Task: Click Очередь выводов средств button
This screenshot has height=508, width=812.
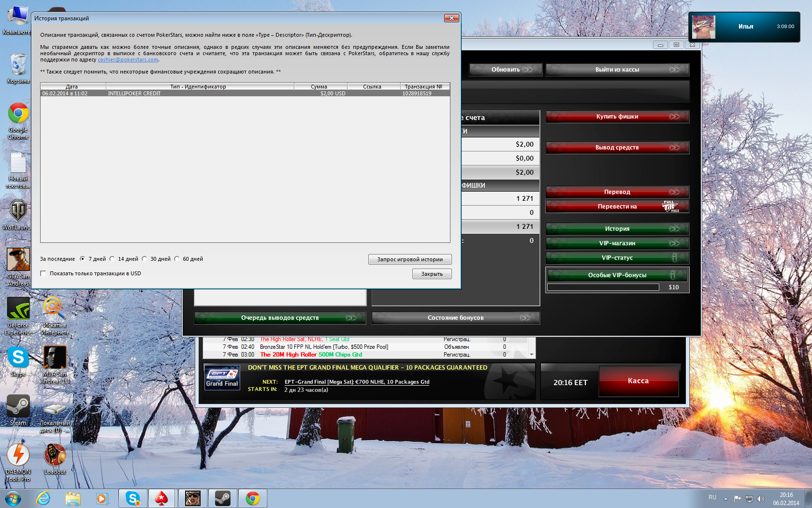Action: click(280, 318)
